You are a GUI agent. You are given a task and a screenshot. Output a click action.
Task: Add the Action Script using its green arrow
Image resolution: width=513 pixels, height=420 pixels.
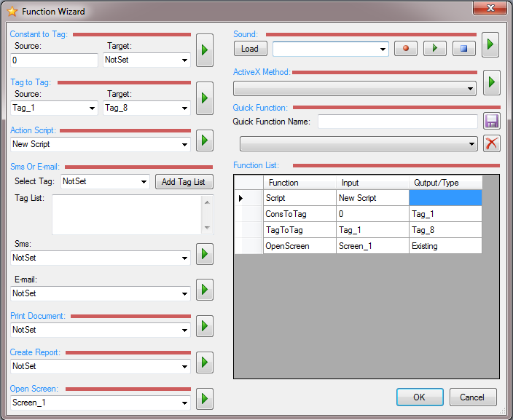[x=205, y=140]
